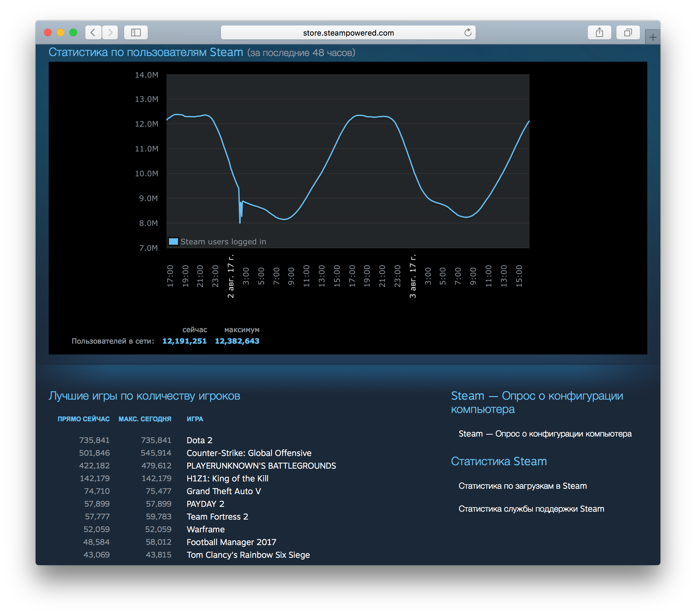This screenshot has height=616, width=696.
Task: Open PLAYERUNKNOWN'S BATTLEGROUNDS link
Action: click(x=261, y=465)
